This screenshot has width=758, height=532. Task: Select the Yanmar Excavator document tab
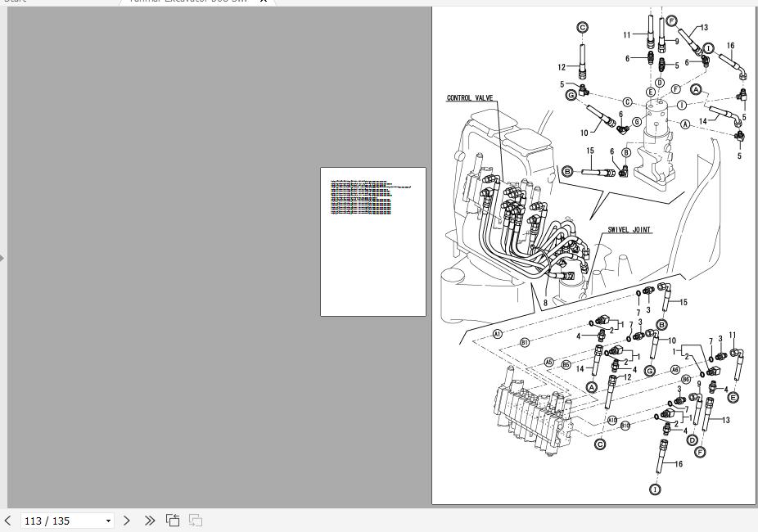188,1
